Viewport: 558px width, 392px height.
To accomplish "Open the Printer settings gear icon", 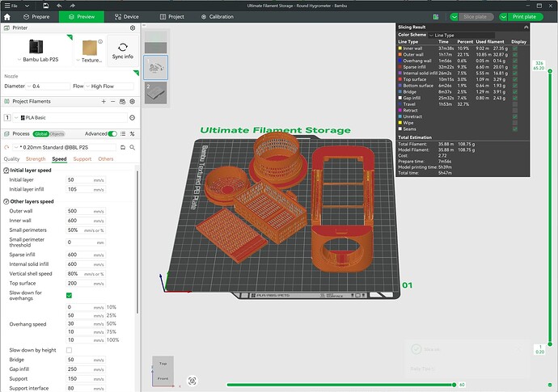I will coord(133,27).
